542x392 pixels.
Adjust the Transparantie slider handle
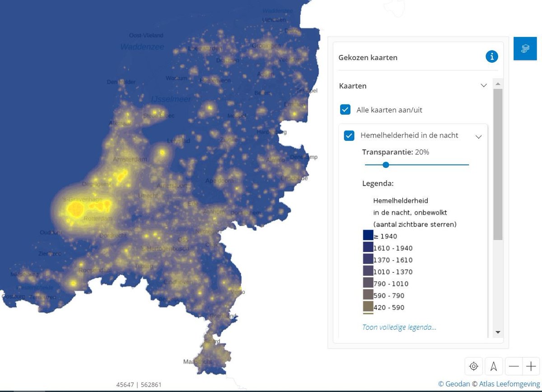coord(386,165)
